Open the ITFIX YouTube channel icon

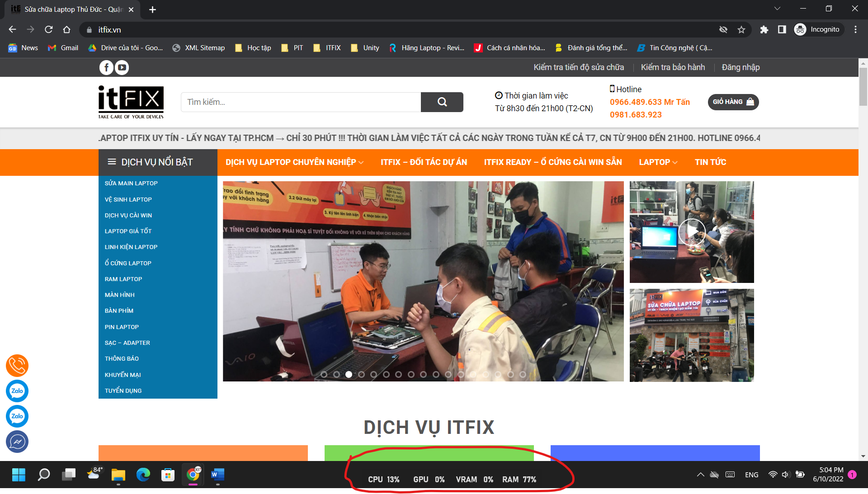[122, 68]
